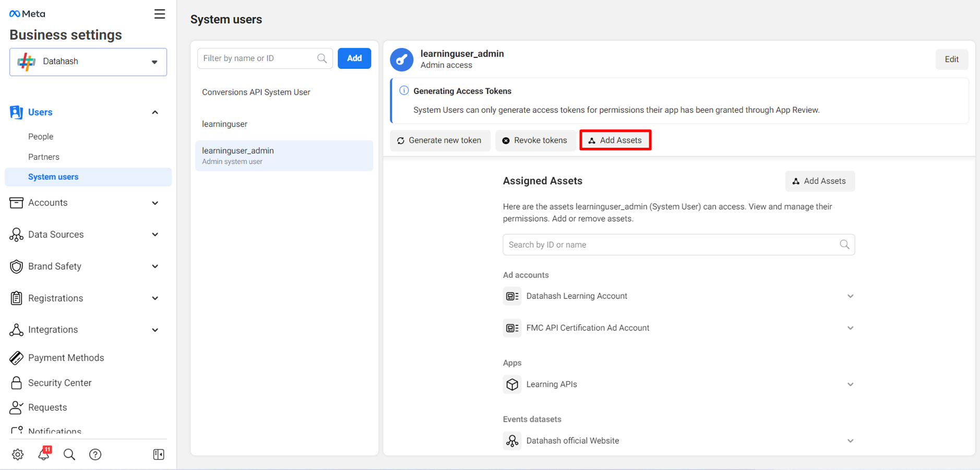Expand the Integrations chevron
This screenshot has width=980, height=470.
(155, 330)
